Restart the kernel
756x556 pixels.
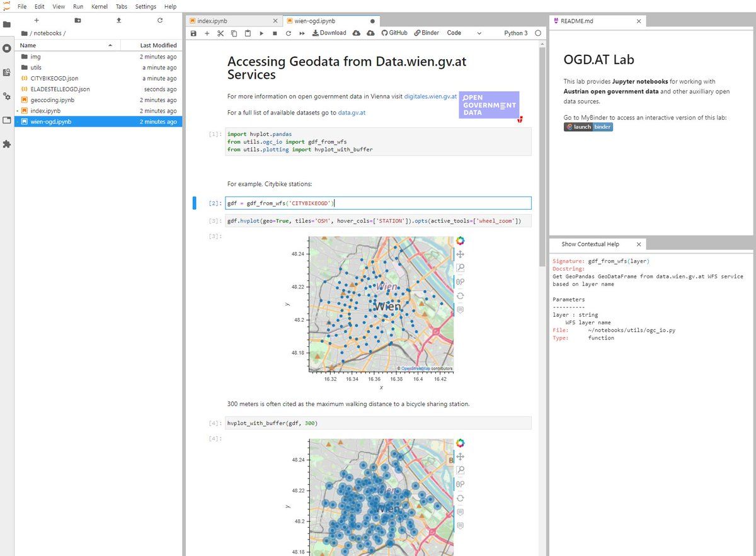point(288,33)
